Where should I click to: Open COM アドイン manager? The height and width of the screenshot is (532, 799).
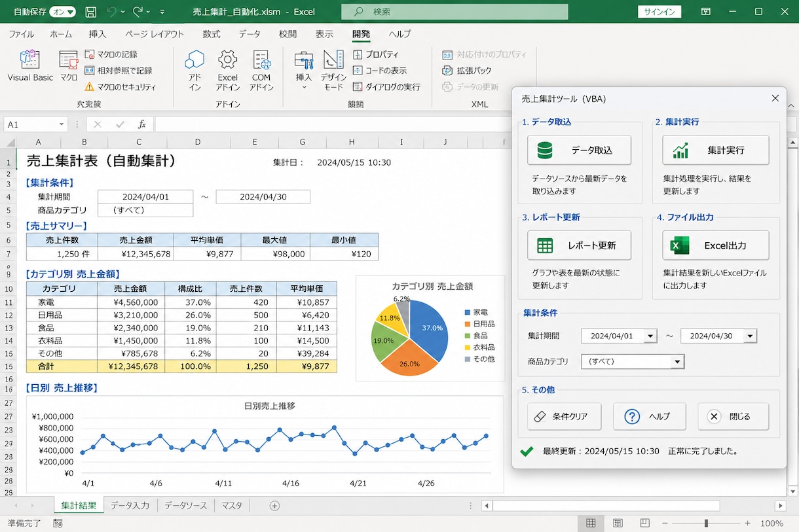(261, 70)
